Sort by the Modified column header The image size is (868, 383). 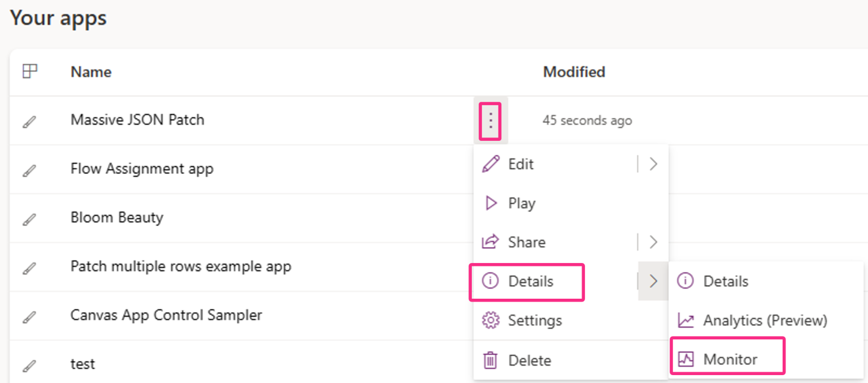pyautogui.click(x=574, y=71)
